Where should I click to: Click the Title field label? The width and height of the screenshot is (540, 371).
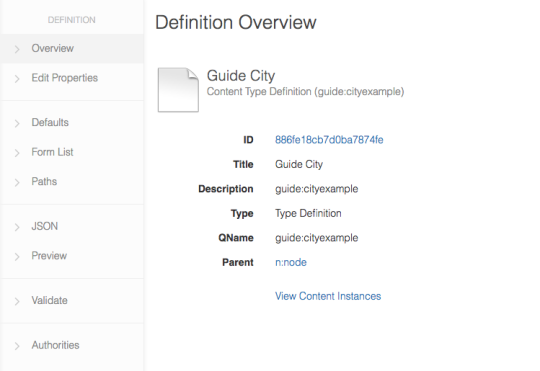pyautogui.click(x=243, y=164)
